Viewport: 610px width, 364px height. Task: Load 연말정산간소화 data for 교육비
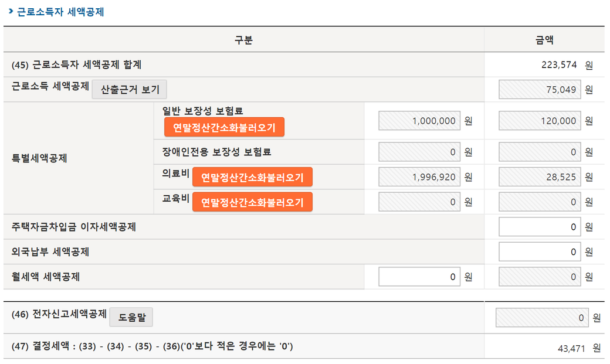click(252, 202)
